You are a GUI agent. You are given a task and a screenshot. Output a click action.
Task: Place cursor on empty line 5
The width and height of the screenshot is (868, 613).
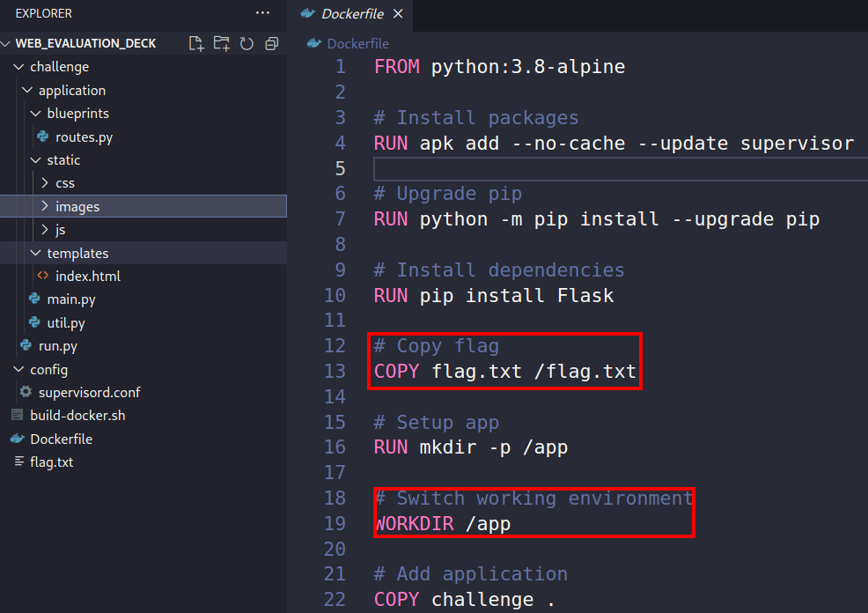click(x=616, y=168)
